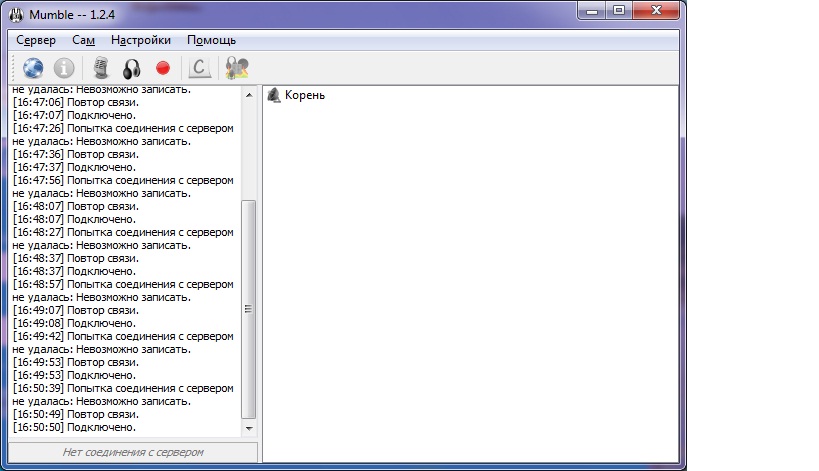The width and height of the screenshot is (819, 471).
Task: Open the Сам menu
Action: pos(83,40)
